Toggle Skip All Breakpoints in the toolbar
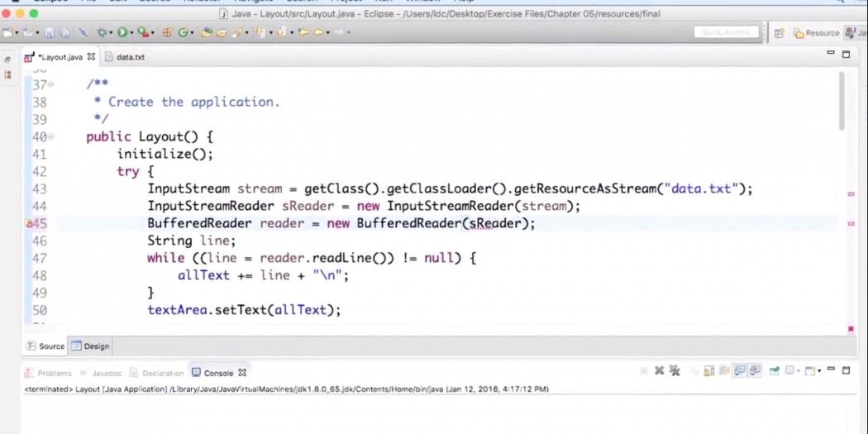 click(83, 33)
